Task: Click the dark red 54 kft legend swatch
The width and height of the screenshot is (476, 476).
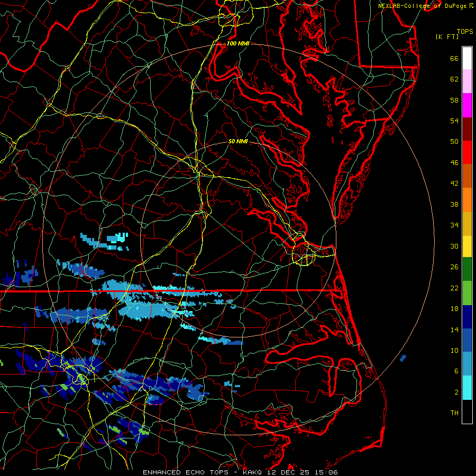Action: 467,129
